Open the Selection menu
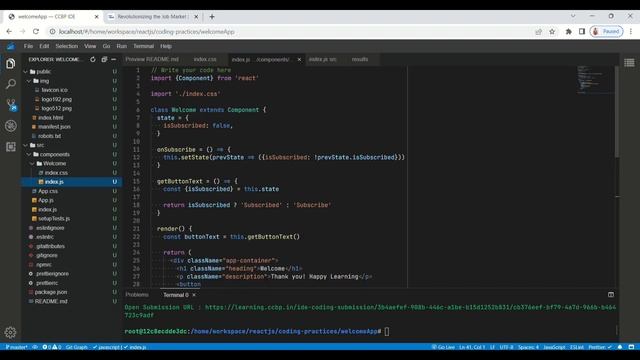 click(x=67, y=47)
